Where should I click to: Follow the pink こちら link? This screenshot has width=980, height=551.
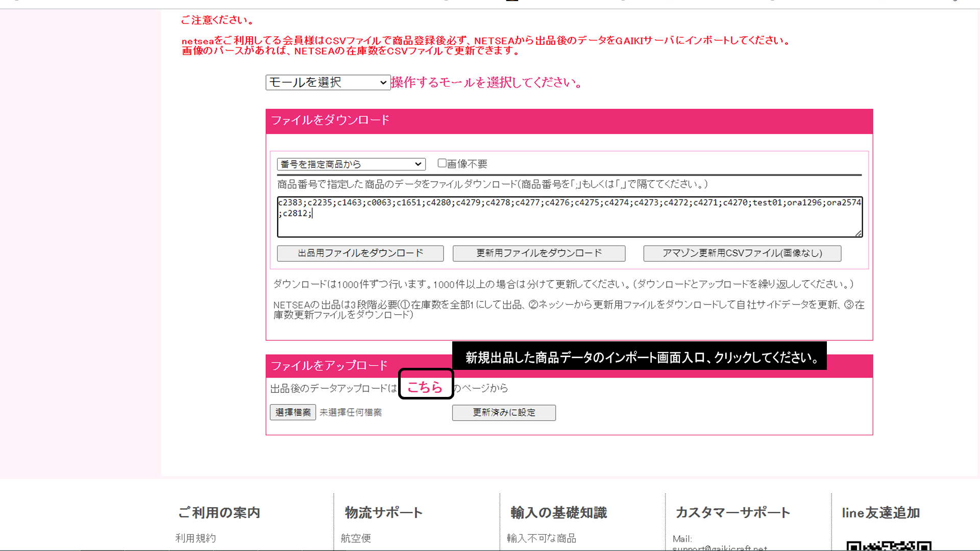pos(425,387)
